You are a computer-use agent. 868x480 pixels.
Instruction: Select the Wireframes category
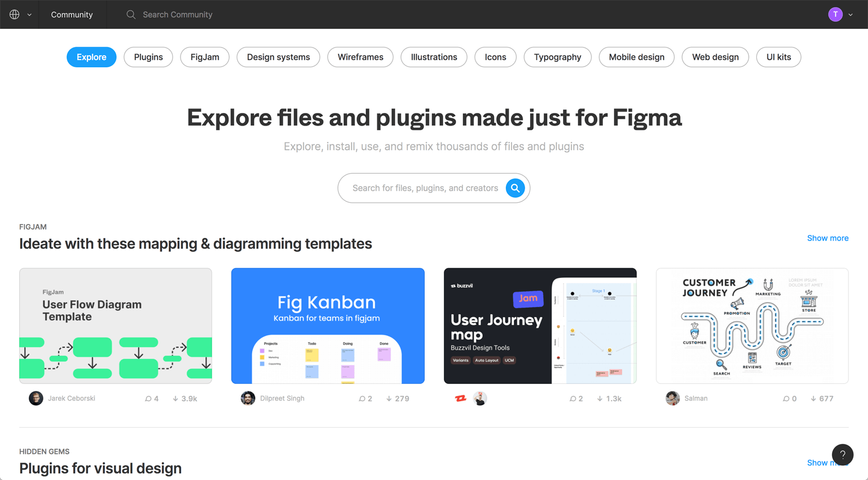pos(361,57)
